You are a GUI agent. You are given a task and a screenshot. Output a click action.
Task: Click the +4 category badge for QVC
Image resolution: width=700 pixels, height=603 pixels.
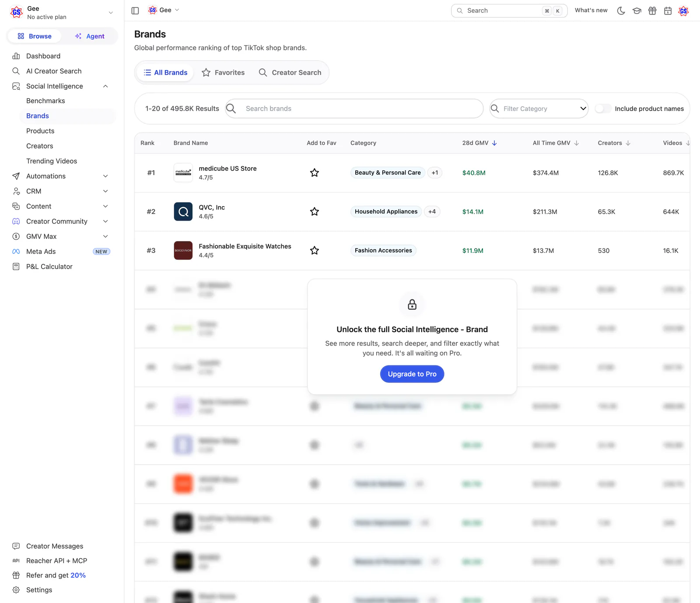click(x=432, y=212)
